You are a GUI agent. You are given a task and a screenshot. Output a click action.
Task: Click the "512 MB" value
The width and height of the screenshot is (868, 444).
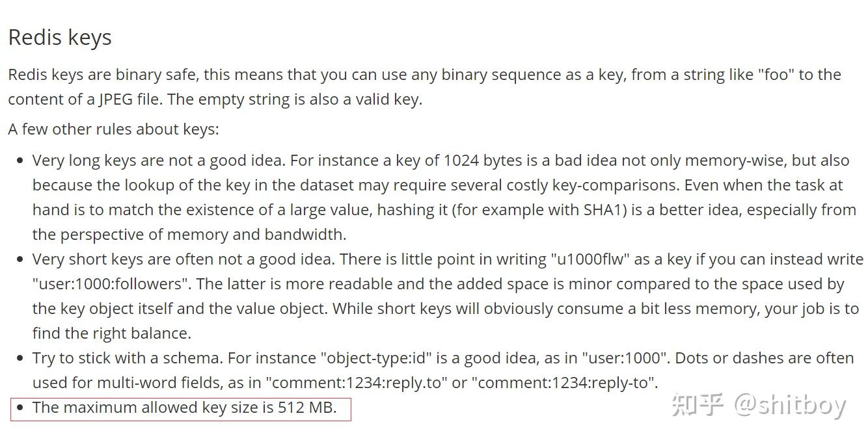tap(305, 408)
